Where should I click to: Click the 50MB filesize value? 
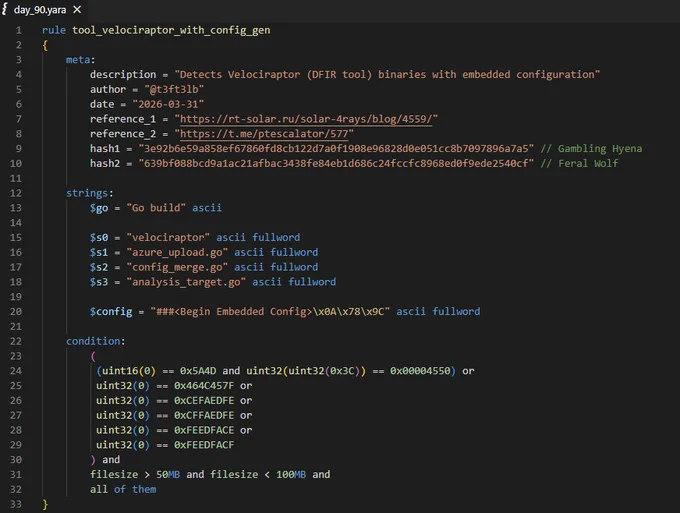tap(168, 474)
